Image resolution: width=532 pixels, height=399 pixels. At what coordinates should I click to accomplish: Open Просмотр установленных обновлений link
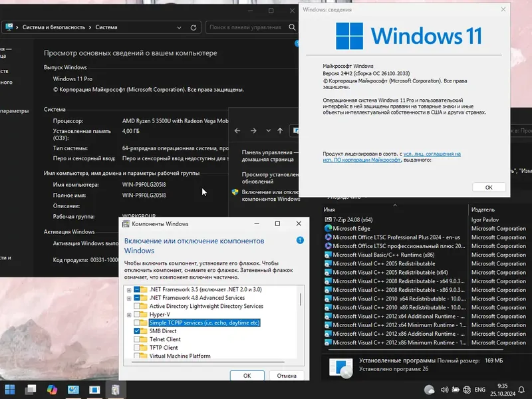pos(270,178)
